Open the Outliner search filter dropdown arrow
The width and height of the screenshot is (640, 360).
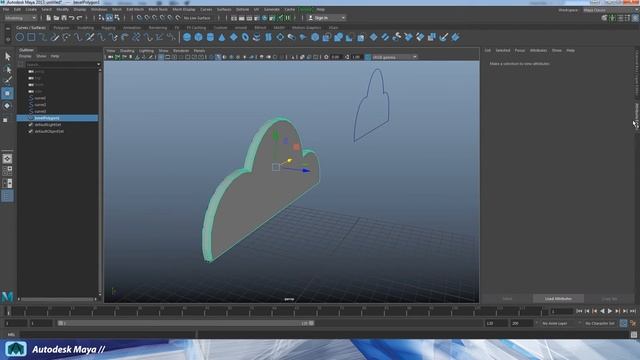point(98,64)
